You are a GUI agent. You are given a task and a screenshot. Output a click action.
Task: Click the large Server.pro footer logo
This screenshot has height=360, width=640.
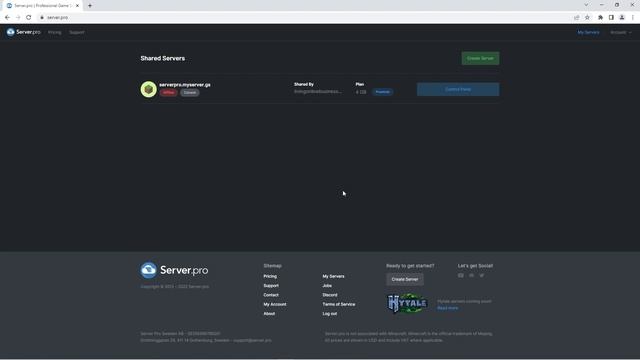point(174,270)
